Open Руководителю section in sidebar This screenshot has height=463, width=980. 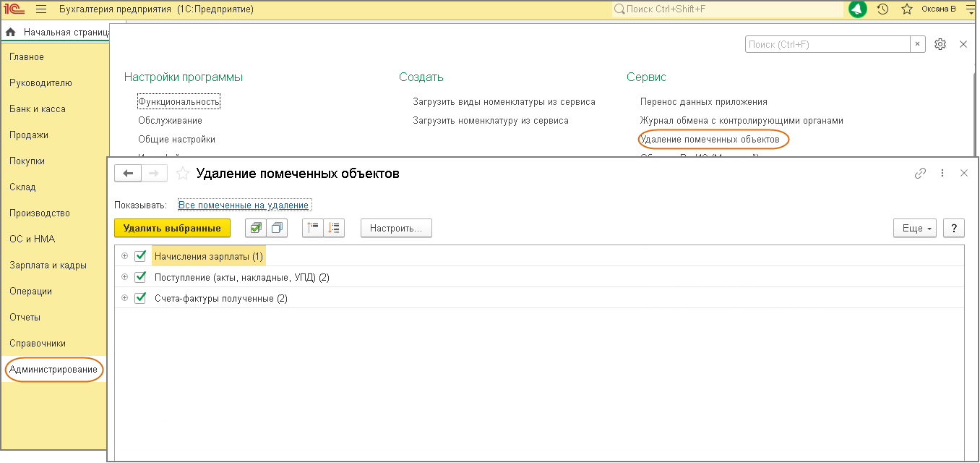(x=40, y=83)
